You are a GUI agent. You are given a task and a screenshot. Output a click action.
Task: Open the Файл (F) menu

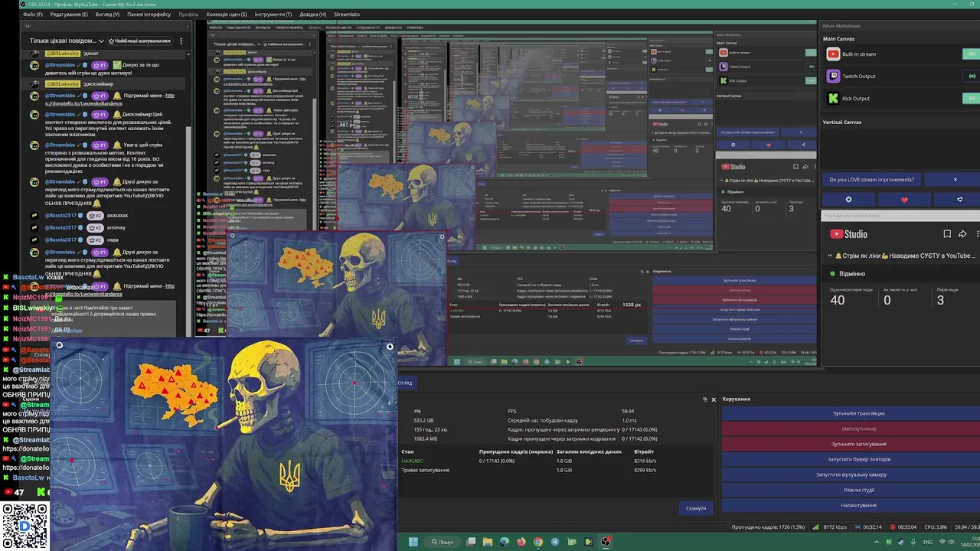33,15
